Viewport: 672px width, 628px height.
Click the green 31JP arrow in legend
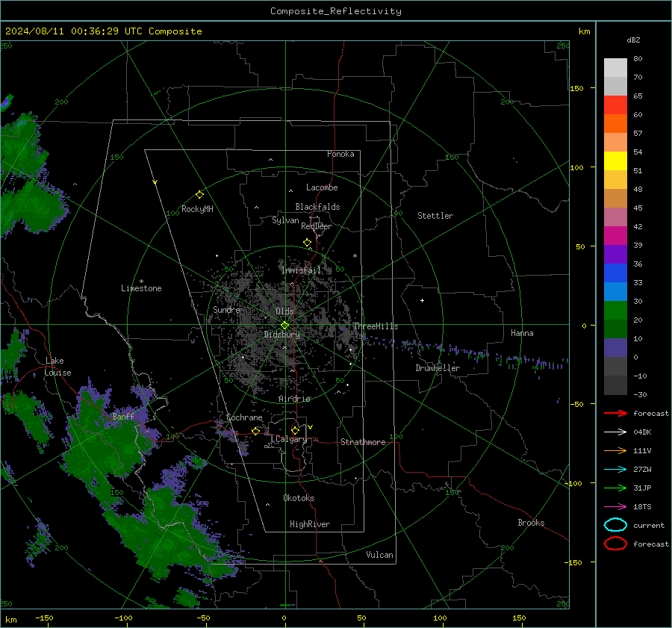pyautogui.click(x=615, y=488)
